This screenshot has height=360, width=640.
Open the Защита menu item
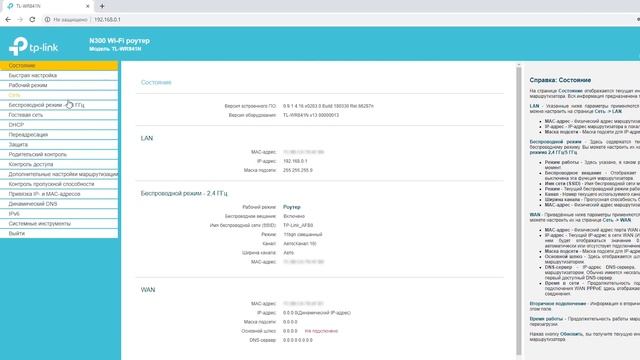pos(59,144)
